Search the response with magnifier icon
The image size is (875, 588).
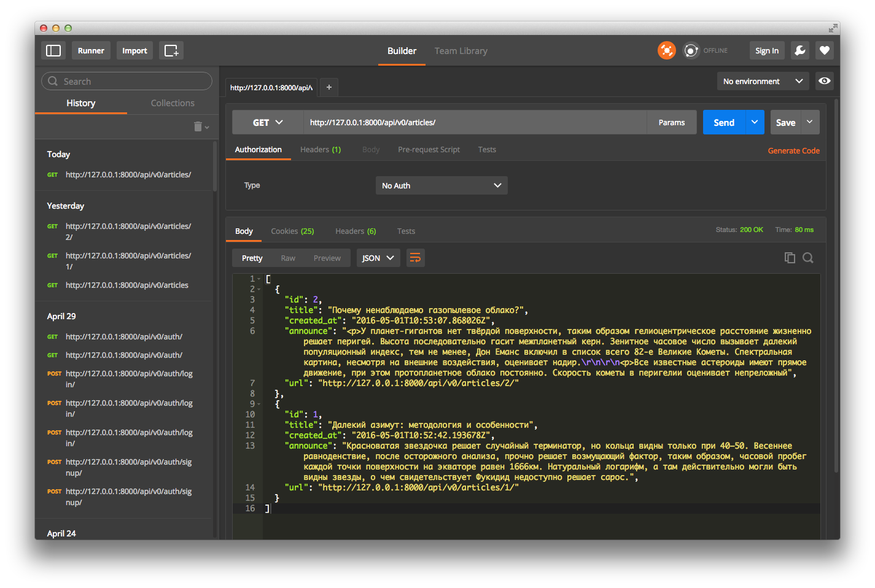[x=808, y=258]
